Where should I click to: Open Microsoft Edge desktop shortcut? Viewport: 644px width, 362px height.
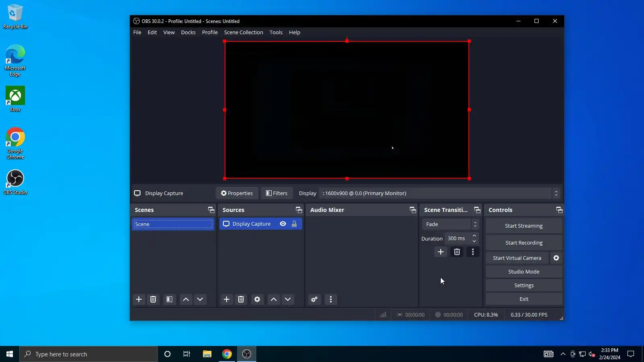(15, 61)
